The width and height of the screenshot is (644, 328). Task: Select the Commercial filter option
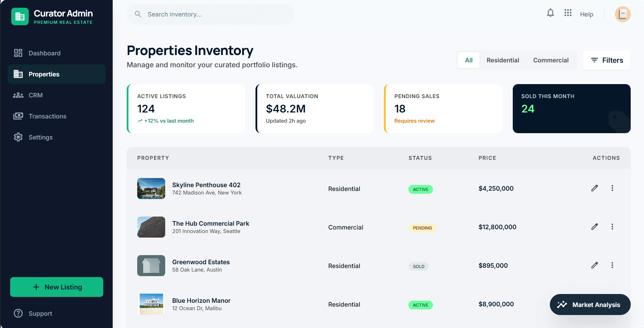point(551,60)
